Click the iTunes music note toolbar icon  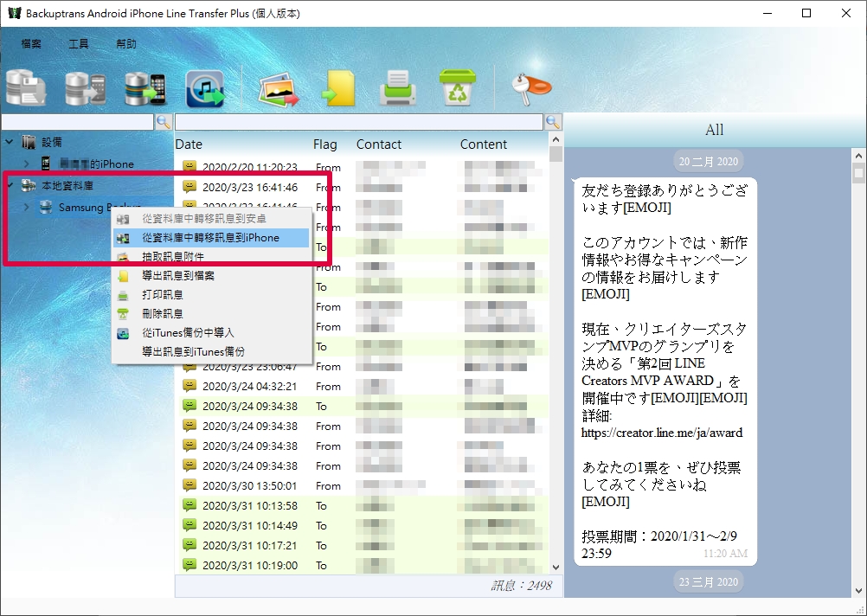pos(205,88)
